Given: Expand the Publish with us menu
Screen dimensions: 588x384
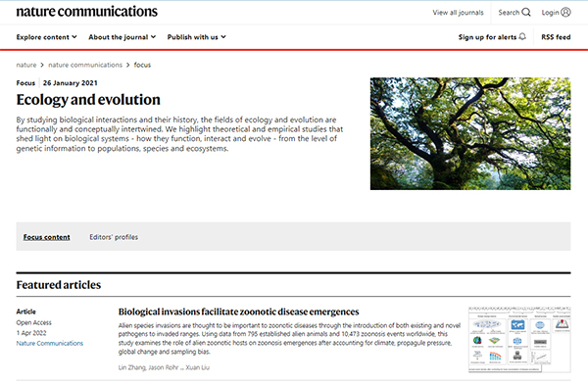Looking at the screenshot, I should (x=197, y=37).
